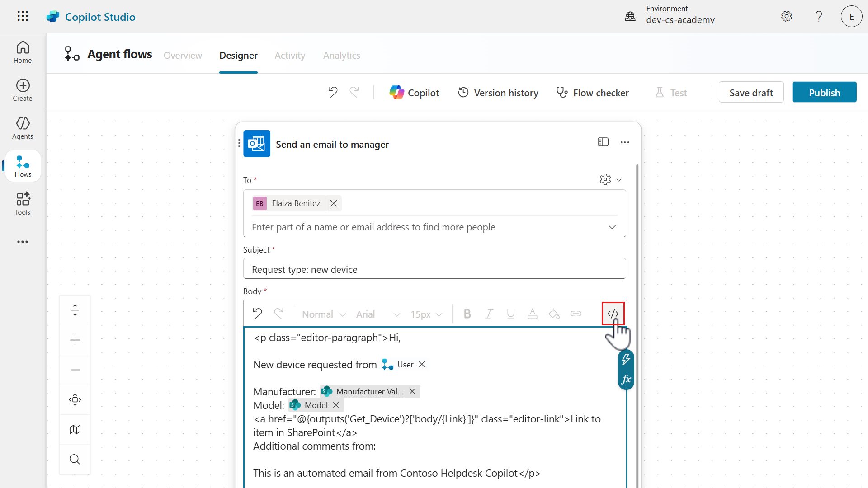
Task: Click the Subject input field
Action: coord(434,269)
